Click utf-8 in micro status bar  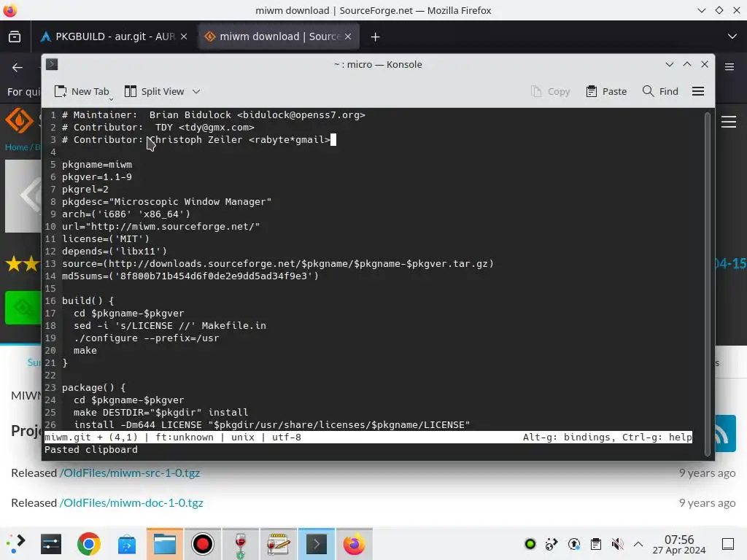coord(287,437)
